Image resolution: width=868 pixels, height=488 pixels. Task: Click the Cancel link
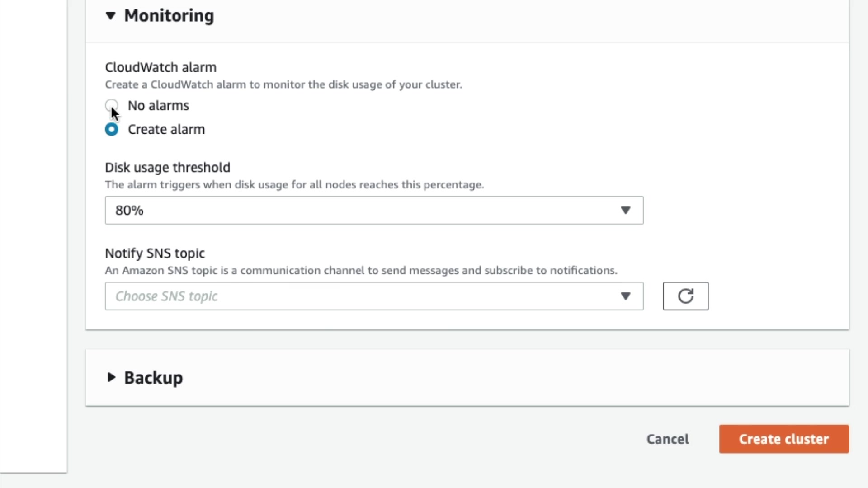[667, 439]
